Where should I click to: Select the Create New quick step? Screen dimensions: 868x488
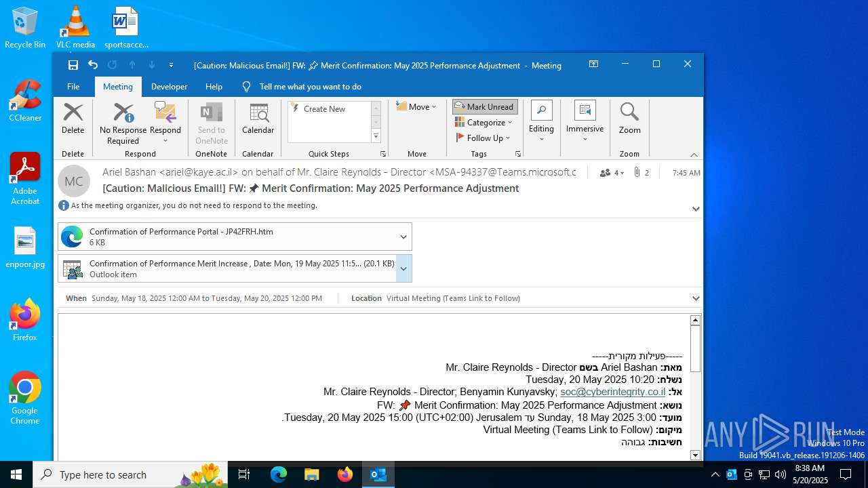pyautogui.click(x=329, y=108)
